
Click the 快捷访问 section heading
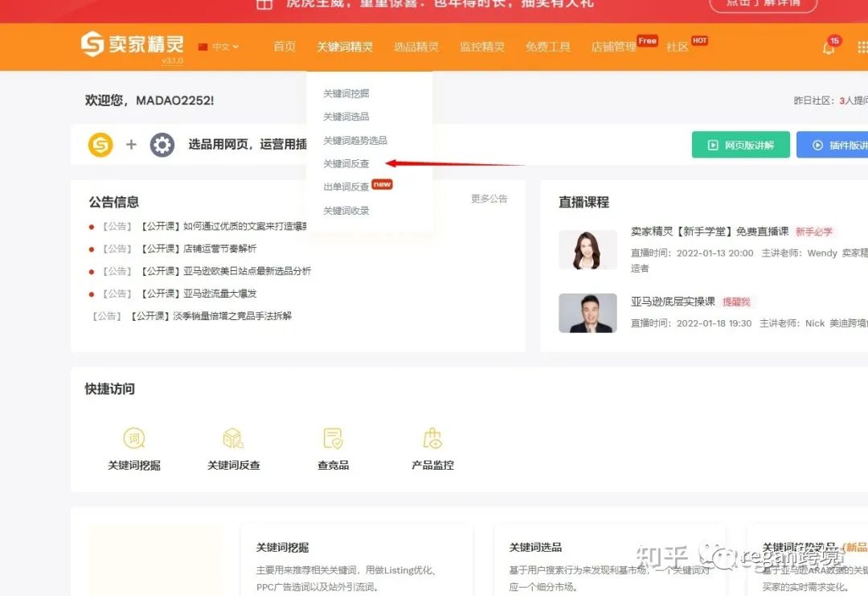point(109,388)
